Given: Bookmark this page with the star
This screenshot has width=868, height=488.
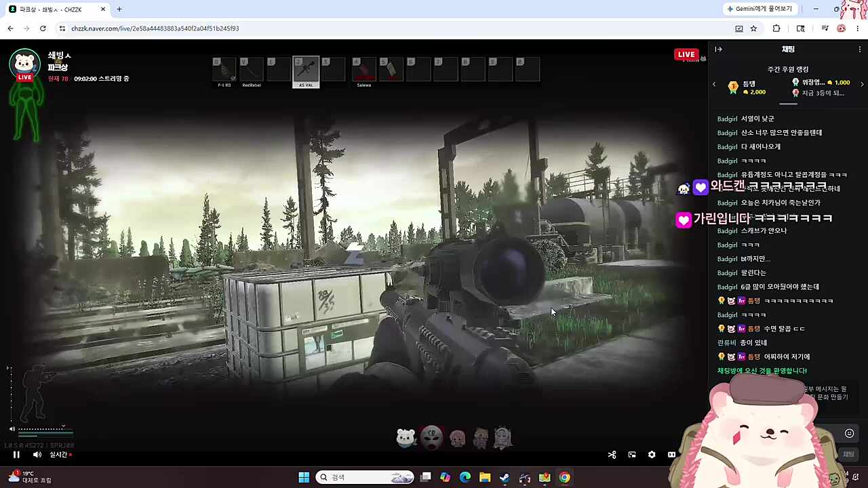Looking at the screenshot, I should click(x=753, y=28).
